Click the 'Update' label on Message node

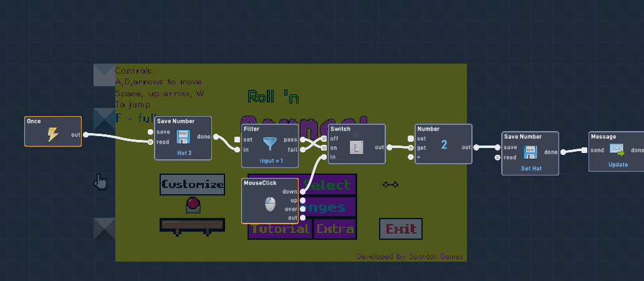618,165
